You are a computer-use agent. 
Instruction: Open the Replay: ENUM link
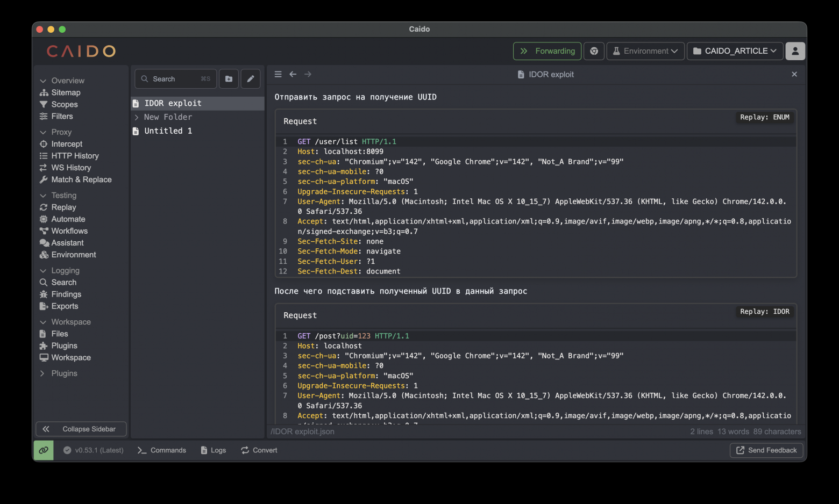tap(764, 117)
